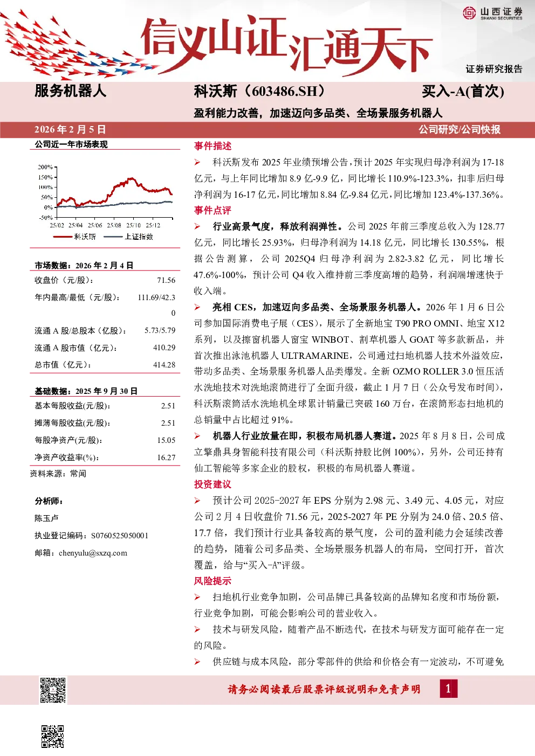Viewport: 535px width, 756px height.
Task: Click the 买入-A(首次) rating
Action: [x=463, y=91]
